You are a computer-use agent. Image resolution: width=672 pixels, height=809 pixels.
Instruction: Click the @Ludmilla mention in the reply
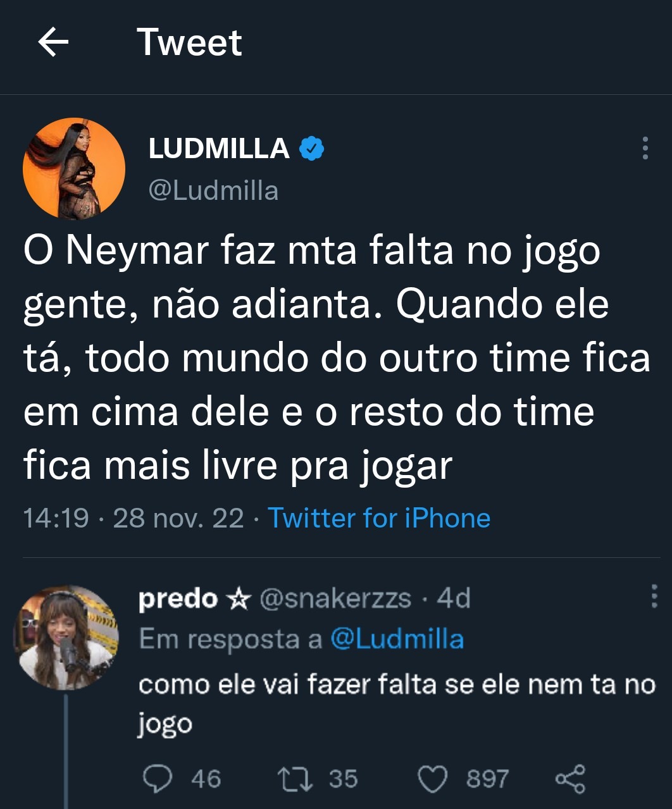[397, 639]
